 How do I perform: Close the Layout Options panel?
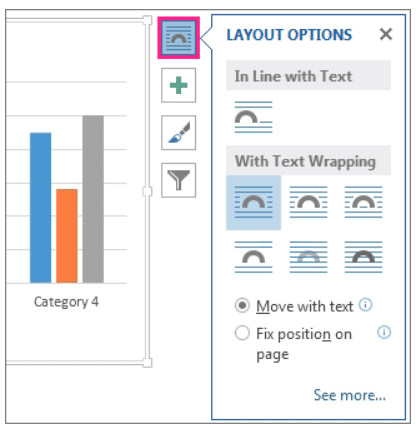click(x=386, y=34)
